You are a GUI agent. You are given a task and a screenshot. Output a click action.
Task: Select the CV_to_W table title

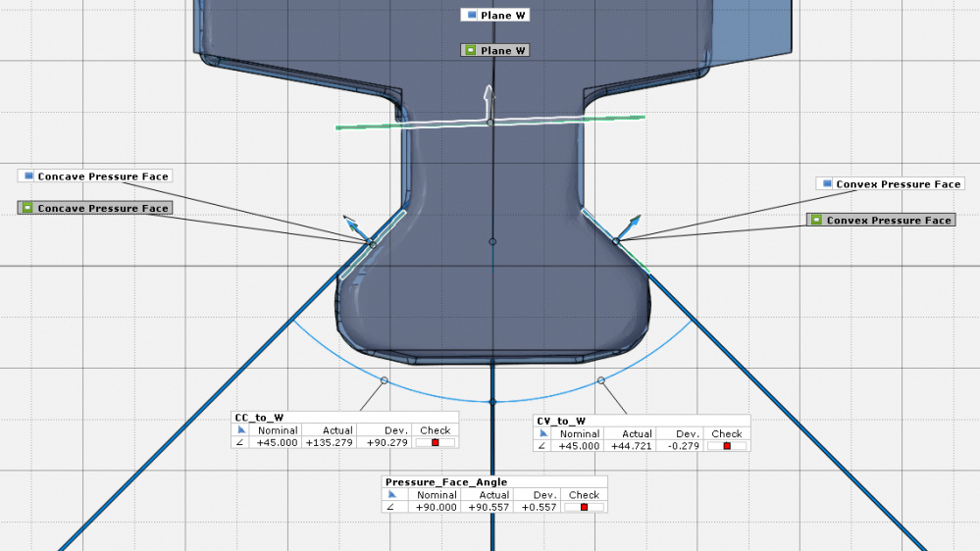[560, 421]
